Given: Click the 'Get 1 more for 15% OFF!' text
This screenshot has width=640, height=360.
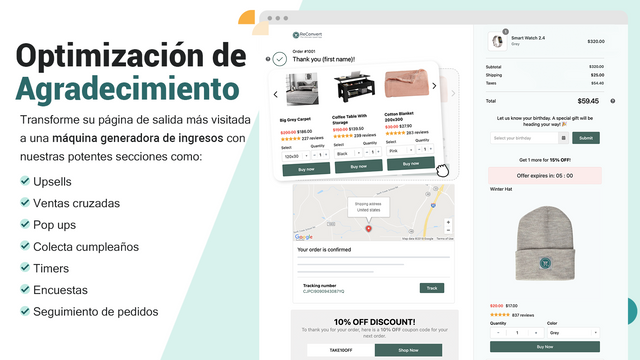Looking at the screenshot, I should [545, 160].
